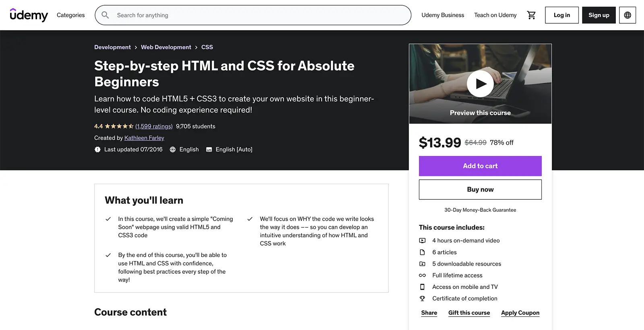
Task: Click the globe language icon in the header
Action: pyautogui.click(x=627, y=15)
